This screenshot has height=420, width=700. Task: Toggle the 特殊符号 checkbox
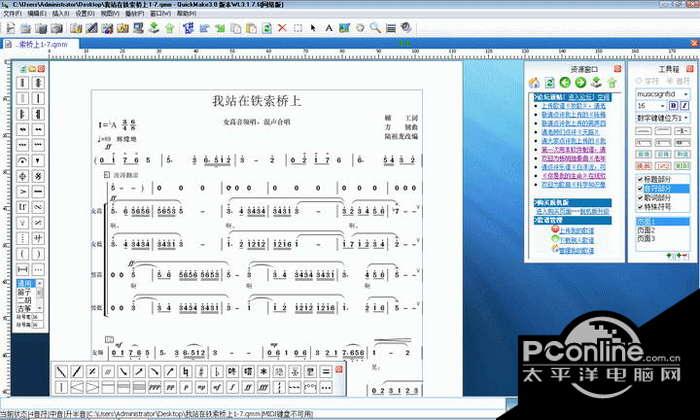point(640,207)
